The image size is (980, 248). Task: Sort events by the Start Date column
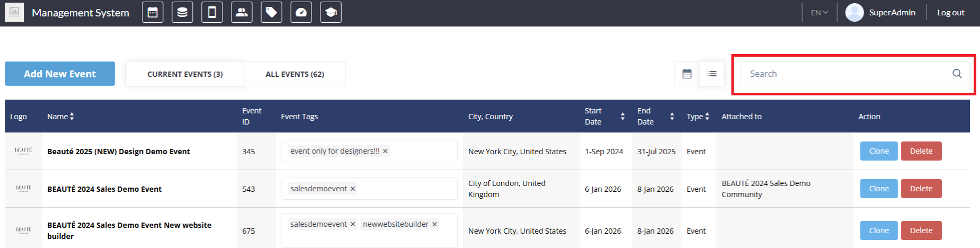pos(622,117)
